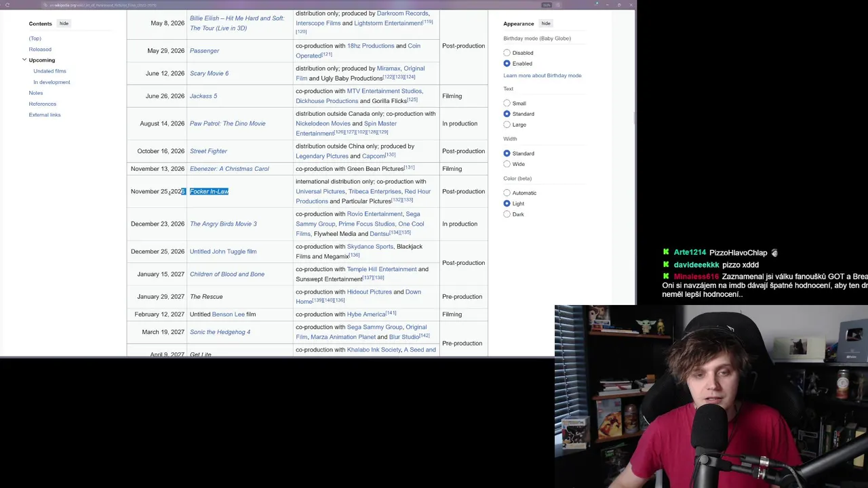Open Sonic the Hedgehog 4 link

pos(220,332)
